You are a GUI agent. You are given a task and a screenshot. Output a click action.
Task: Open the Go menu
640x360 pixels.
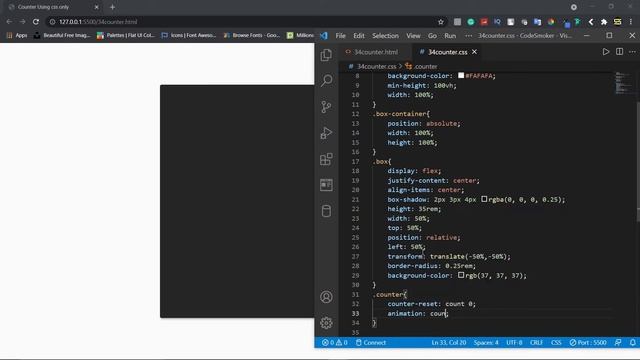click(432, 36)
